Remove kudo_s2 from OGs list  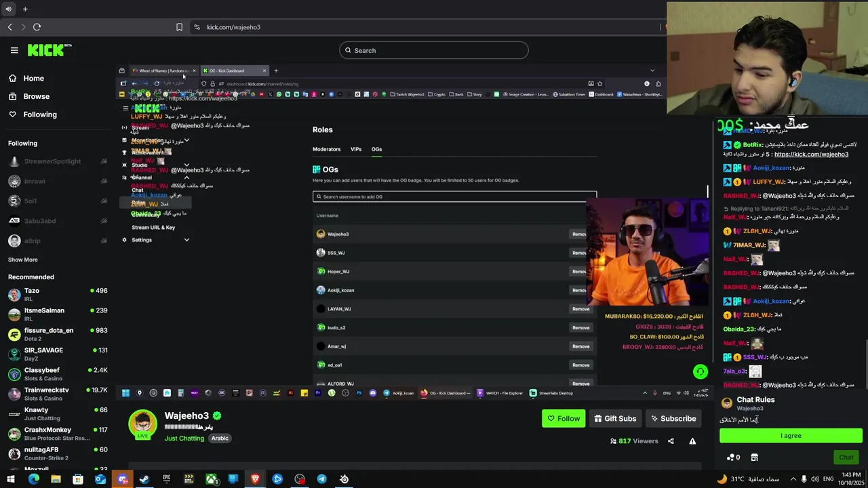[x=580, y=328]
